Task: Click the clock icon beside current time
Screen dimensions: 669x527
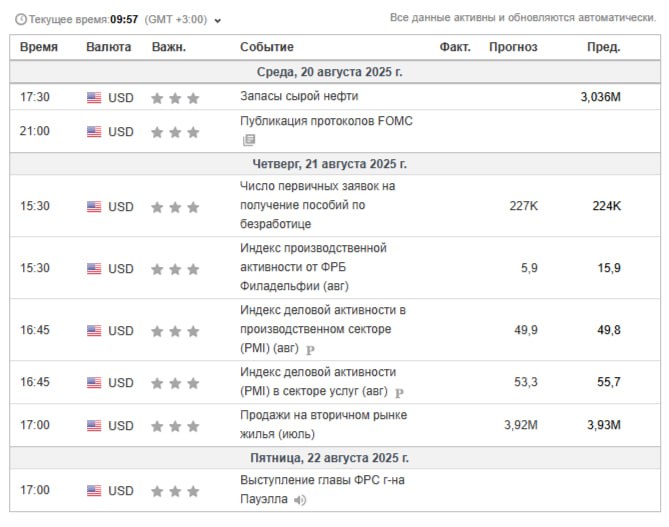Action: (20, 20)
